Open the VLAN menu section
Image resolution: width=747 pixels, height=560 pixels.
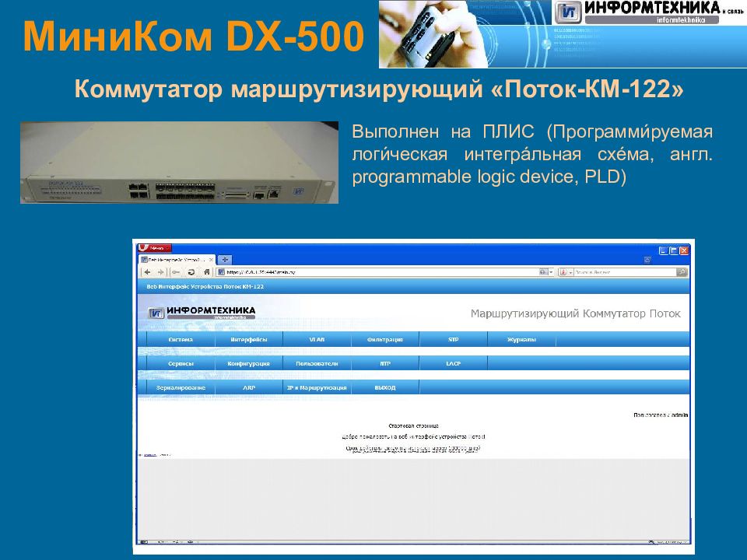point(317,340)
